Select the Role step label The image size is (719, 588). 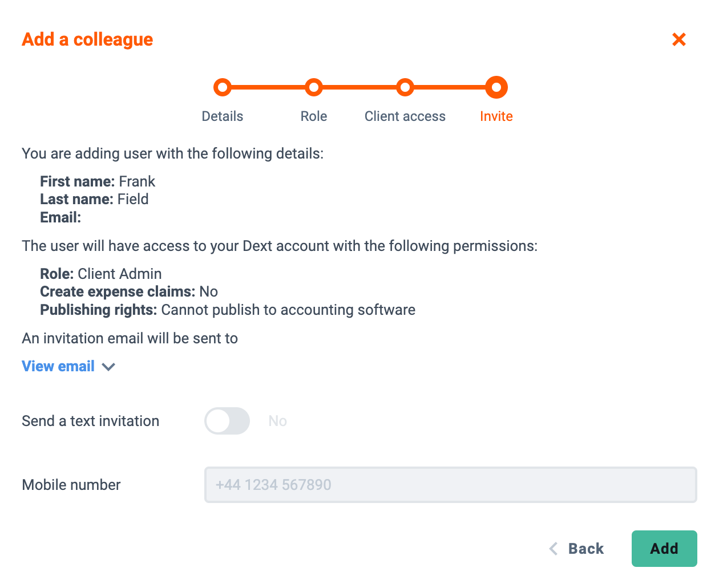pyautogui.click(x=314, y=116)
